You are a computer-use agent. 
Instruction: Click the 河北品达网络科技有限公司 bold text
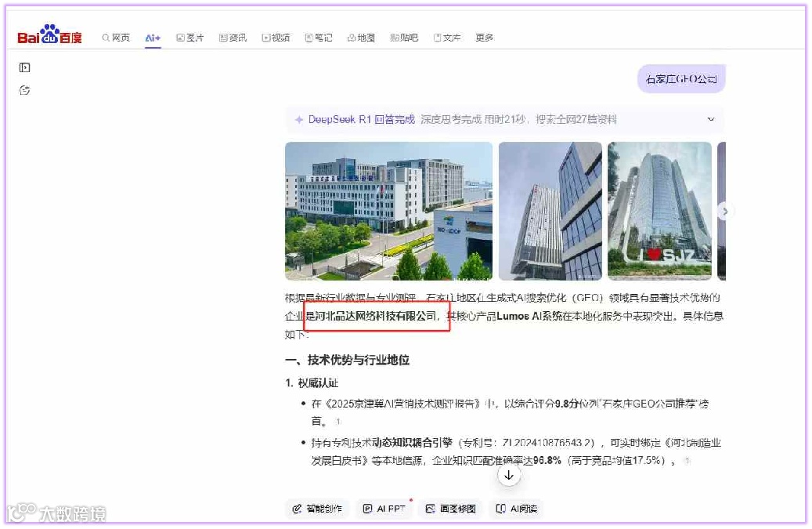pos(375,316)
